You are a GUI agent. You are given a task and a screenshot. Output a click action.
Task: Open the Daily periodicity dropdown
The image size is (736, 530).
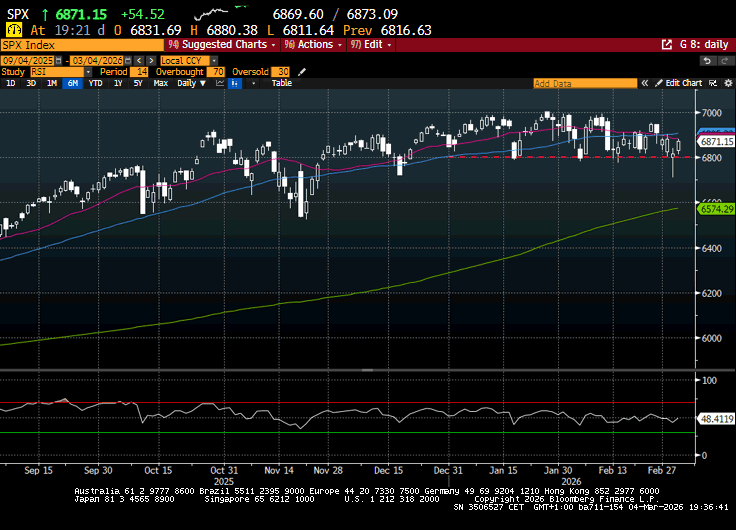pos(189,83)
